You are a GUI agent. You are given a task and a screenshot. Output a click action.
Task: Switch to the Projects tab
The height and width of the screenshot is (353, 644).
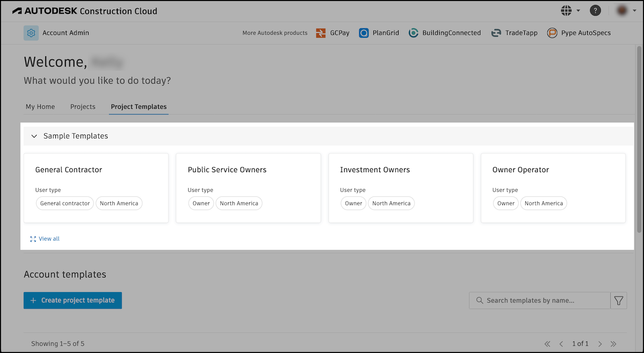83,107
